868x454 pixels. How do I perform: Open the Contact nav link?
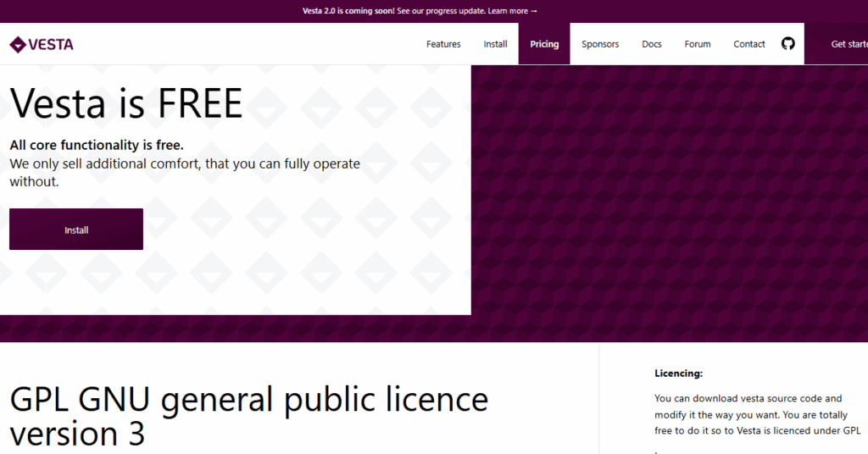pos(749,44)
